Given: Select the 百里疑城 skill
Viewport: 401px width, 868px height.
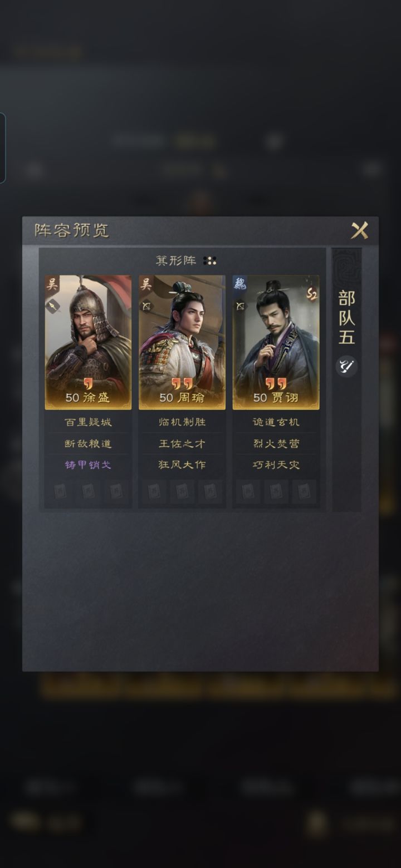Looking at the screenshot, I should (x=89, y=422).
